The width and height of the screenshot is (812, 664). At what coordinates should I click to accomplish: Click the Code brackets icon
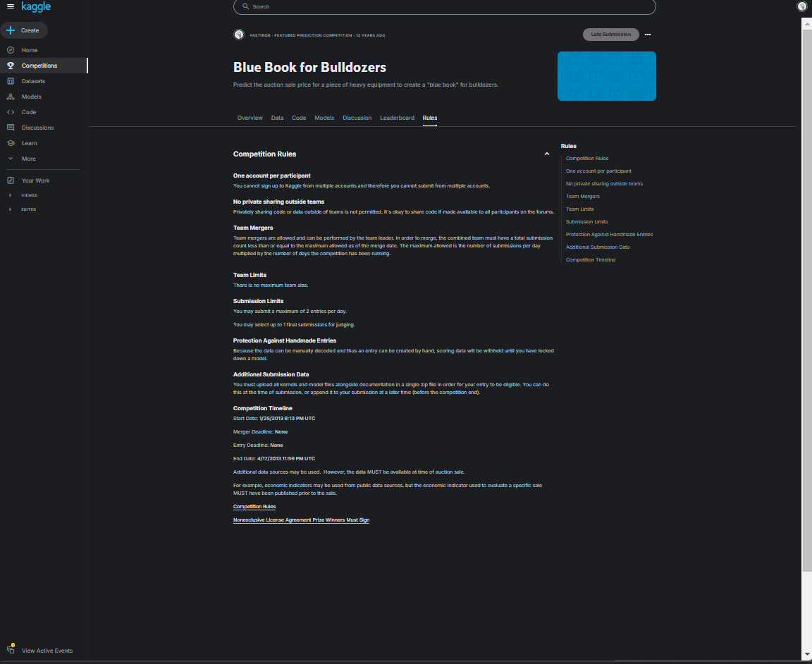11,112
